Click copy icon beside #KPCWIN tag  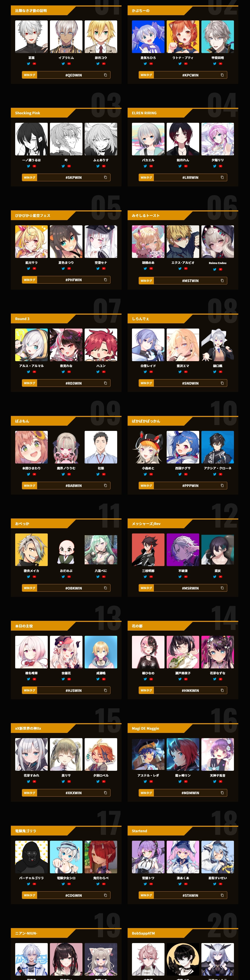[x=222, y=75]
